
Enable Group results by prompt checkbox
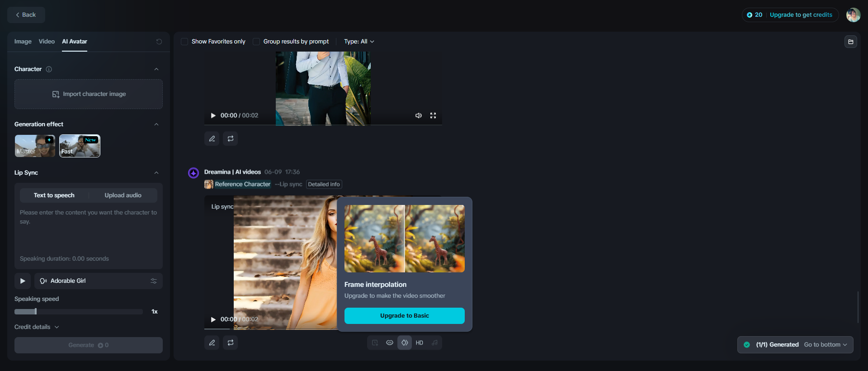256,42
